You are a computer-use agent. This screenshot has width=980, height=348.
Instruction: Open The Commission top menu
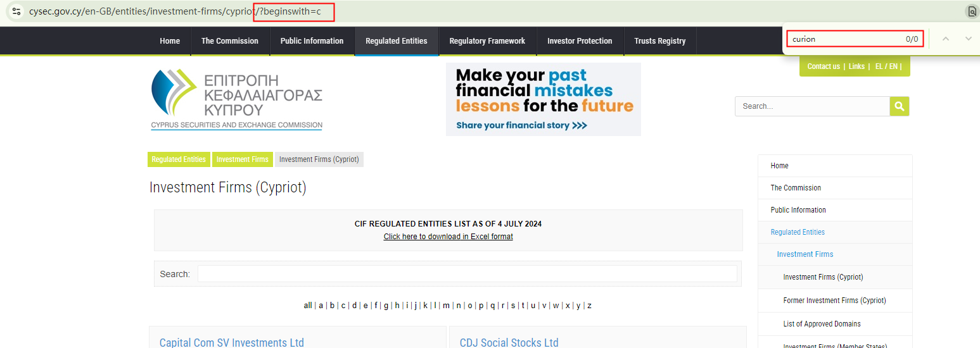[230, 41]
